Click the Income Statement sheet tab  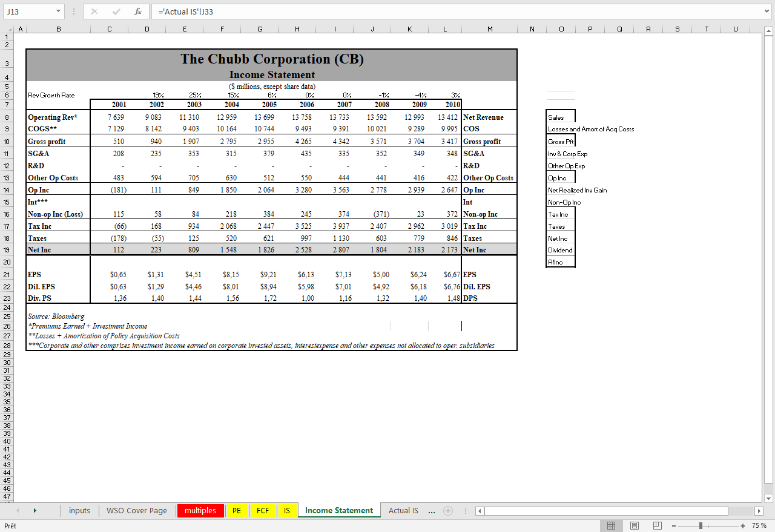339,511
